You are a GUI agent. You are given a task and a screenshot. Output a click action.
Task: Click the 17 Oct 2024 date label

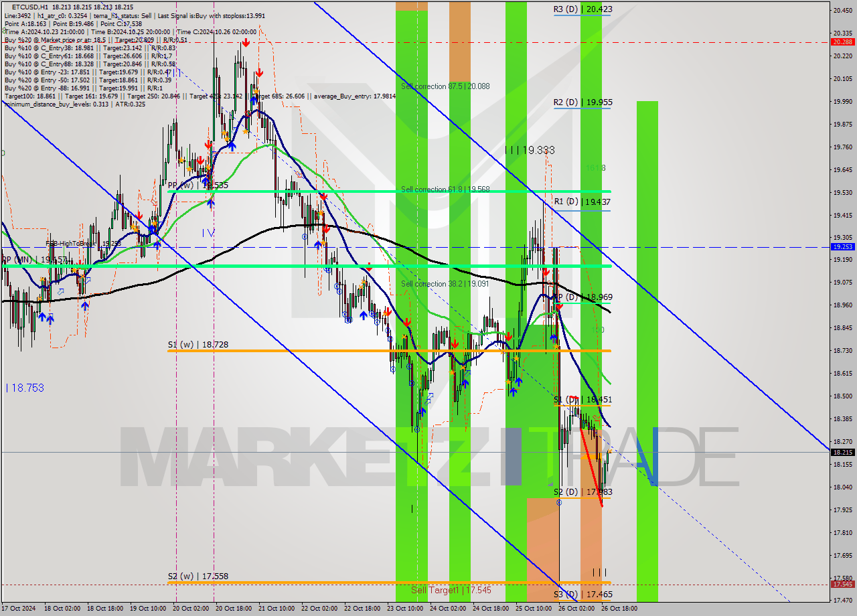(18, 609)
